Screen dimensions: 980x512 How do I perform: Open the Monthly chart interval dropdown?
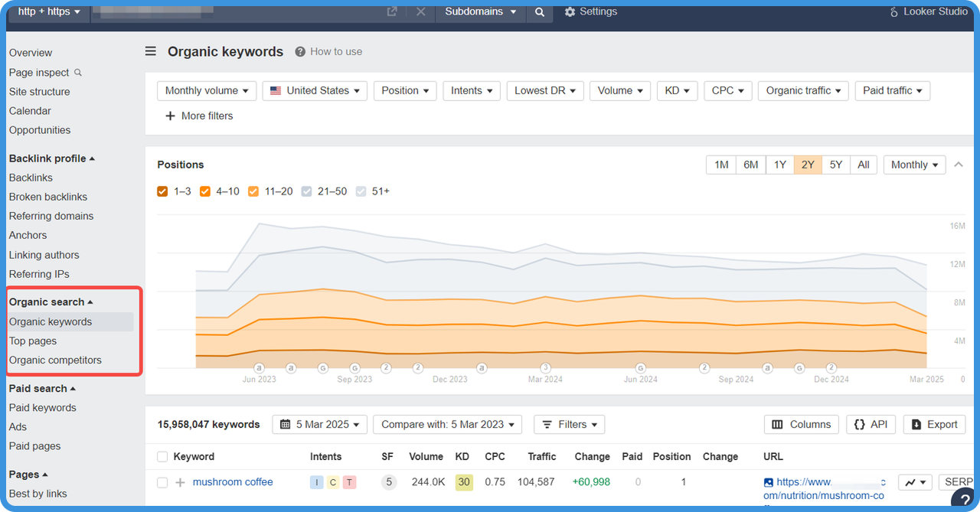pyautogui.click(x=914, y=165)
